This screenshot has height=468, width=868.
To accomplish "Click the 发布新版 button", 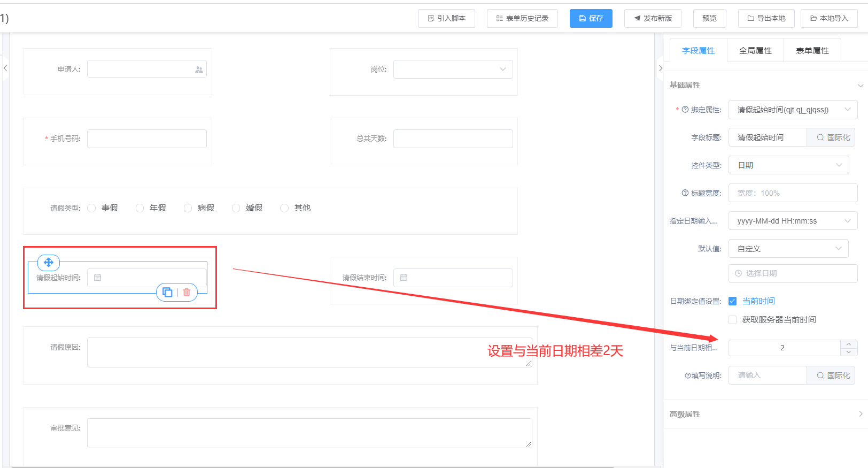I will pos(653,18).
